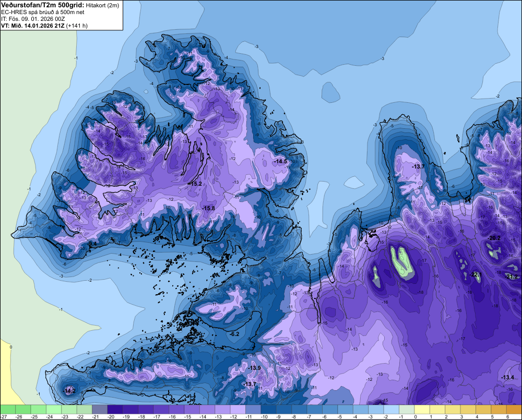The width and height of the screenshot is (522, 420).
Task: Click the bold -21.2 temperature label
Action: tap(512, 277)
